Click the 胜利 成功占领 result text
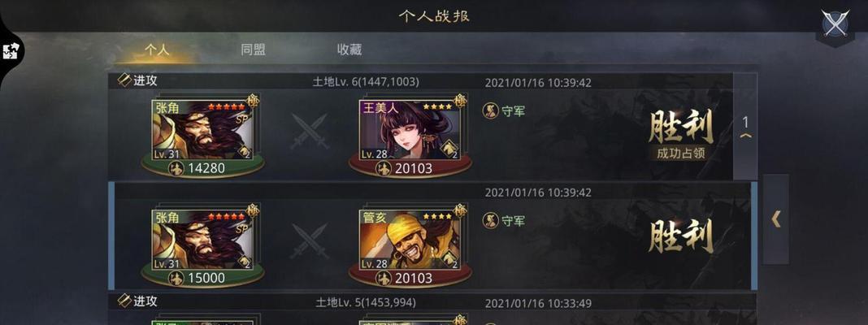 (680, 135)
